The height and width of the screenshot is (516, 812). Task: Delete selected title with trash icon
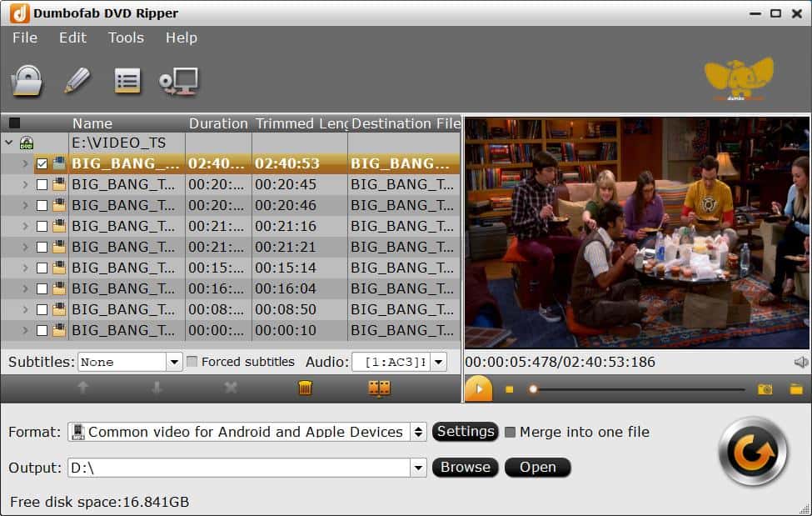[305, 388]
